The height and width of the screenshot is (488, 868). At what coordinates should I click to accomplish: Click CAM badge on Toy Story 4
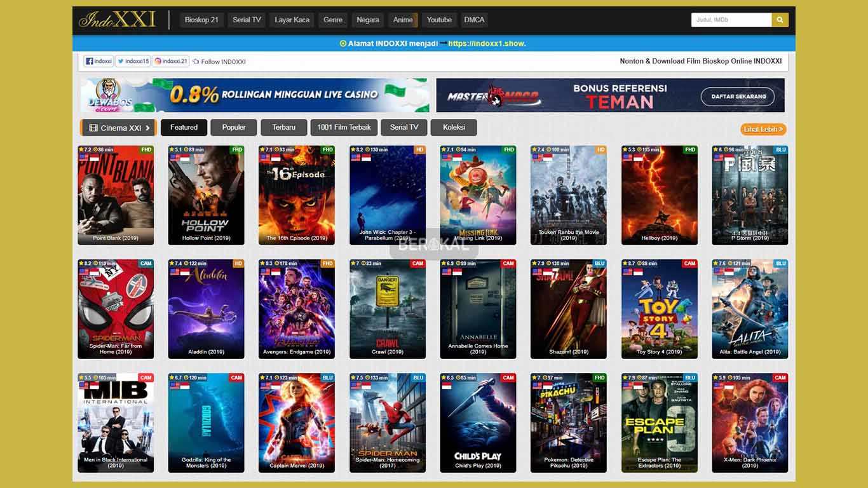(690, 264)
